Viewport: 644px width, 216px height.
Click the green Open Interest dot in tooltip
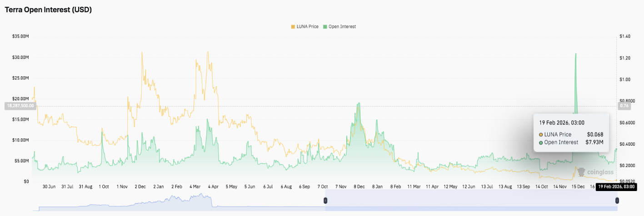click(541, 142)
